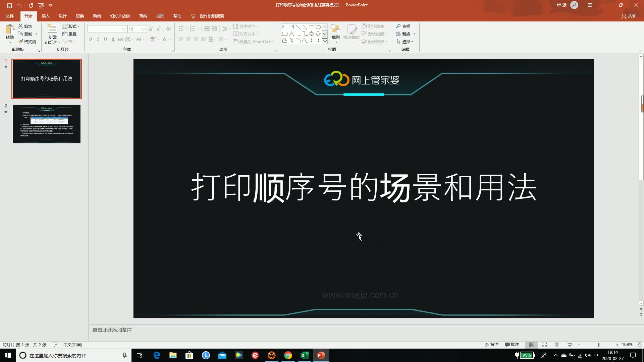Select the right arrow shape in gallery
644x362 pixels.
pos(311,34)
